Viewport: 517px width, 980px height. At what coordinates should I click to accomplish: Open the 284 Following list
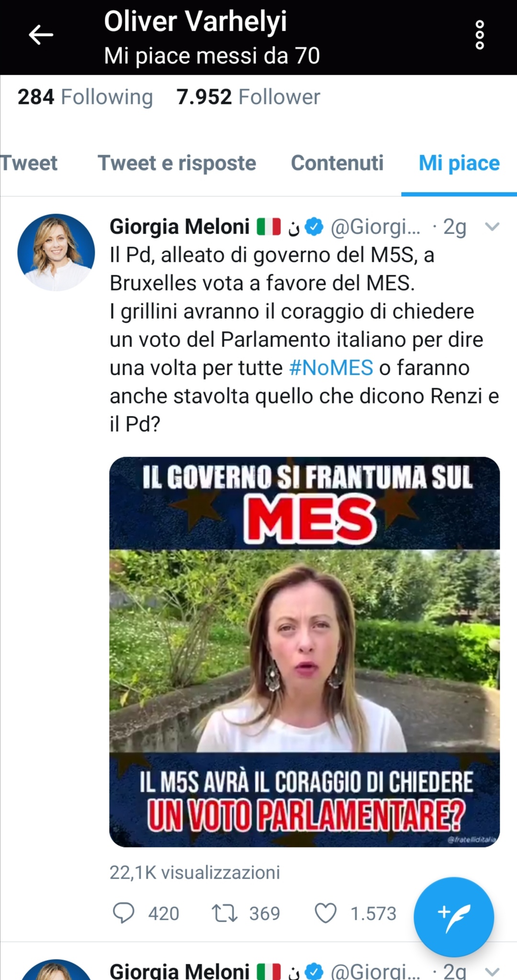85,97
